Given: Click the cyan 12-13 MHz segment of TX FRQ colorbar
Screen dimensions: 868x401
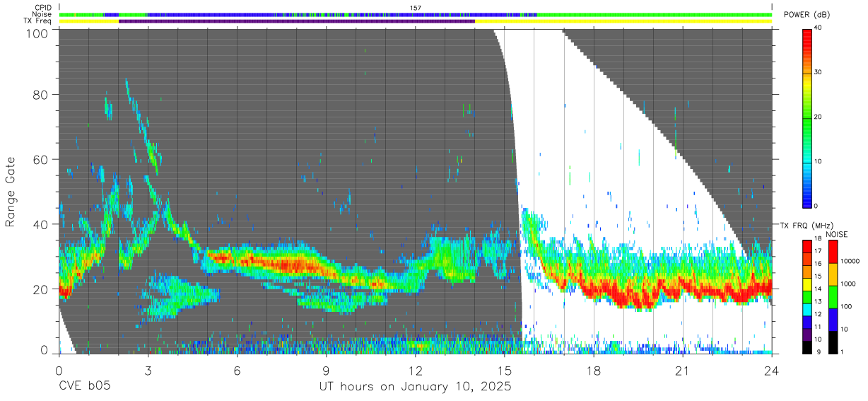Looking at the screenshot, I should click(x=807, y=309).
